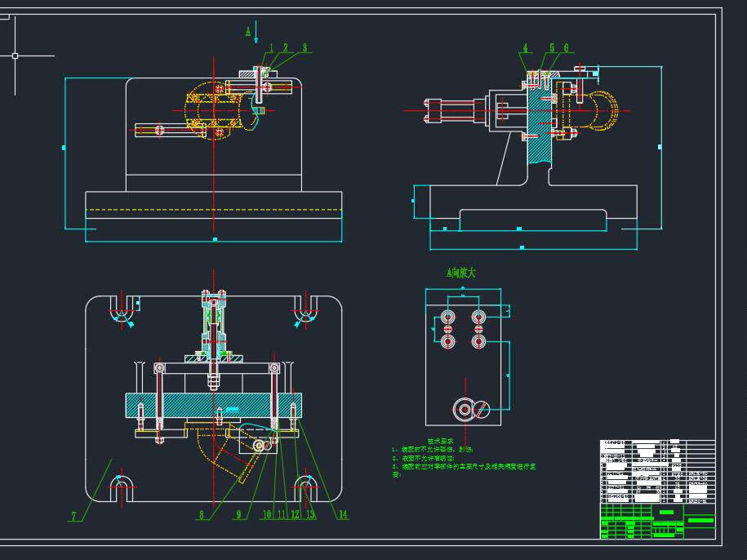The height and width of the screenshot is (560, 747).
Task: Select part balloon number 6 callout
Action: 565,47
